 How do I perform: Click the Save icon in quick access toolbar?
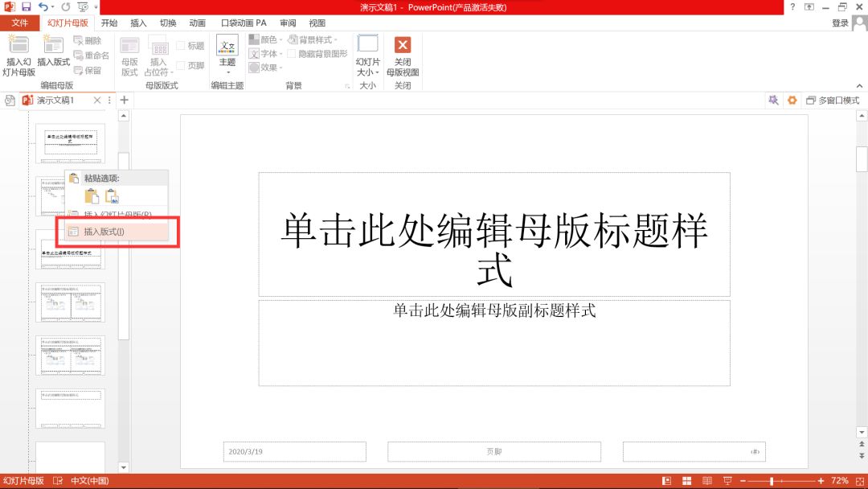tap(27, 6)
